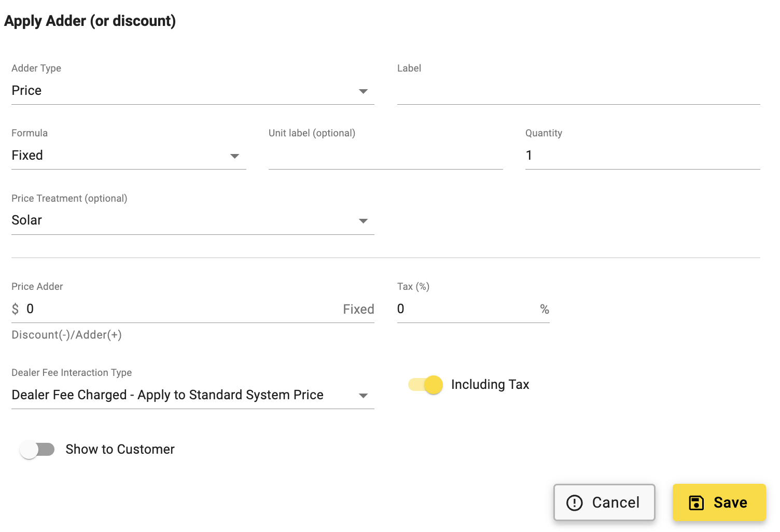Click the Label input field
Screen dimensions: 780x532
point(578,91)
